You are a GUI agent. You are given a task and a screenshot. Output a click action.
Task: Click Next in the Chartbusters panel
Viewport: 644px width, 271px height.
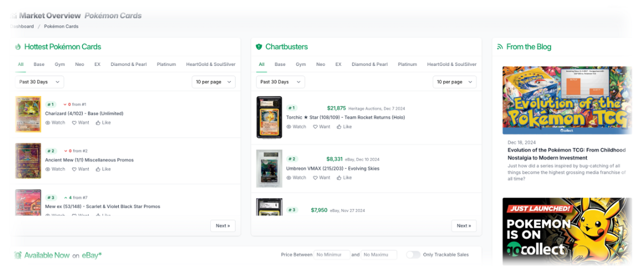pos(464,226)
